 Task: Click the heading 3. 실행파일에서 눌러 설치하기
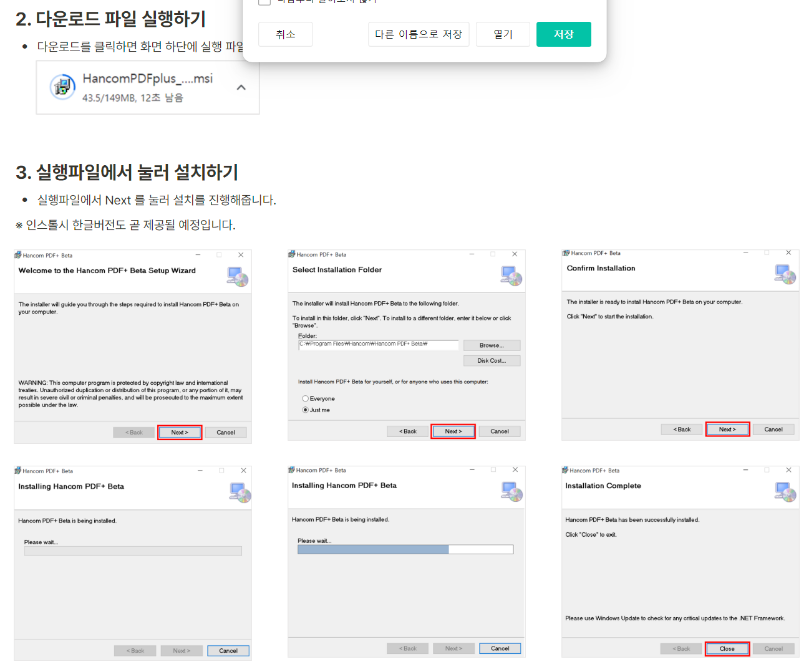point(127,172)
